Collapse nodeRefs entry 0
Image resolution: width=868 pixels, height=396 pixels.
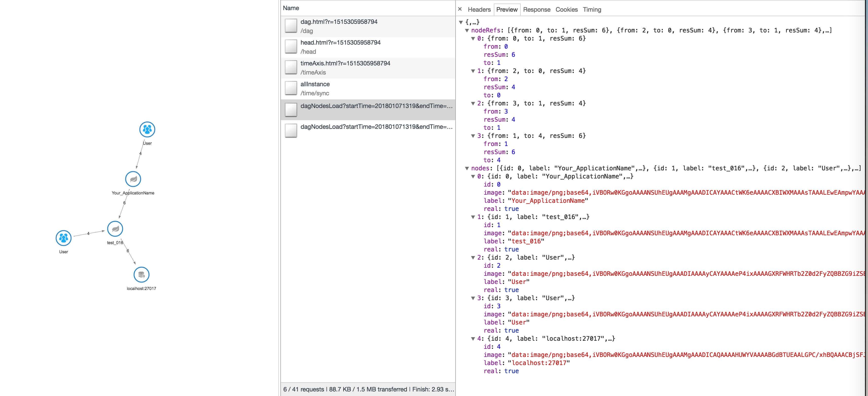[473, 39]
